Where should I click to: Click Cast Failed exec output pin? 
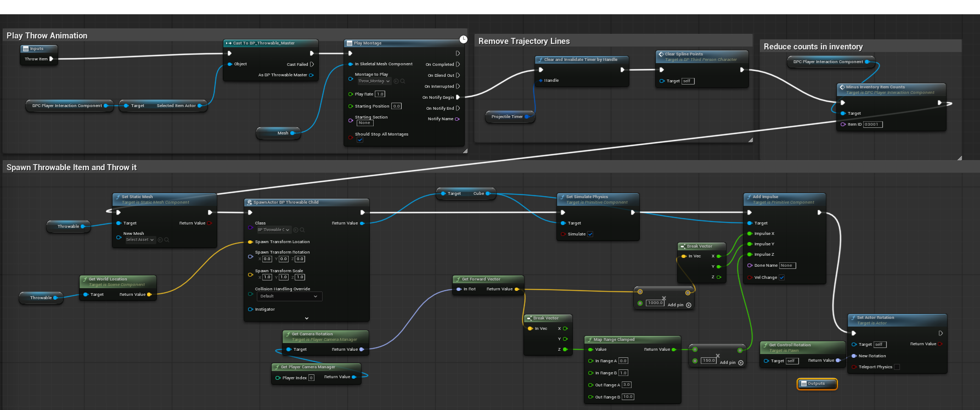coord(312,64)
